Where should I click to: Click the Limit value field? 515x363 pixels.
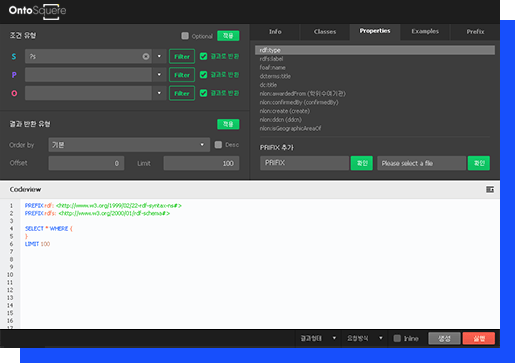coord(201,163)
